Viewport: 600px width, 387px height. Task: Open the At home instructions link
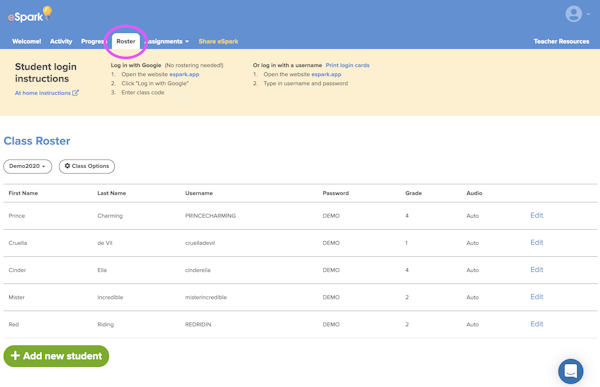pyautogui.click(x=42, y=93)
